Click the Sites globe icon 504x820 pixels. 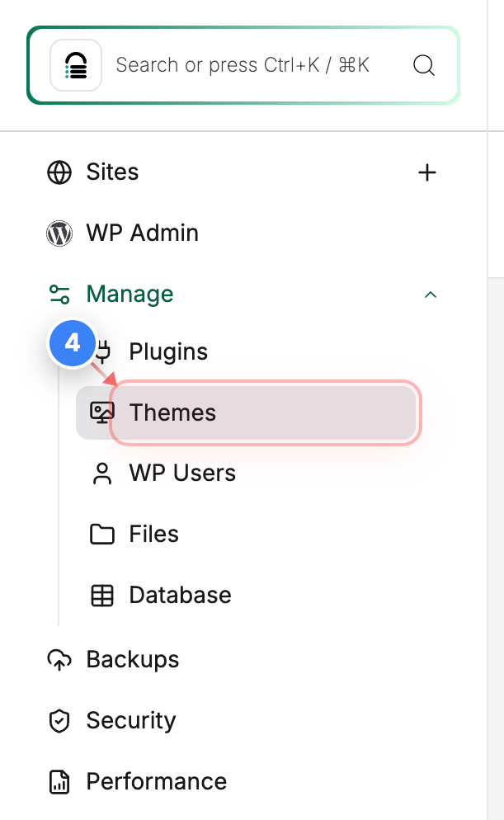tap(58, 172)
